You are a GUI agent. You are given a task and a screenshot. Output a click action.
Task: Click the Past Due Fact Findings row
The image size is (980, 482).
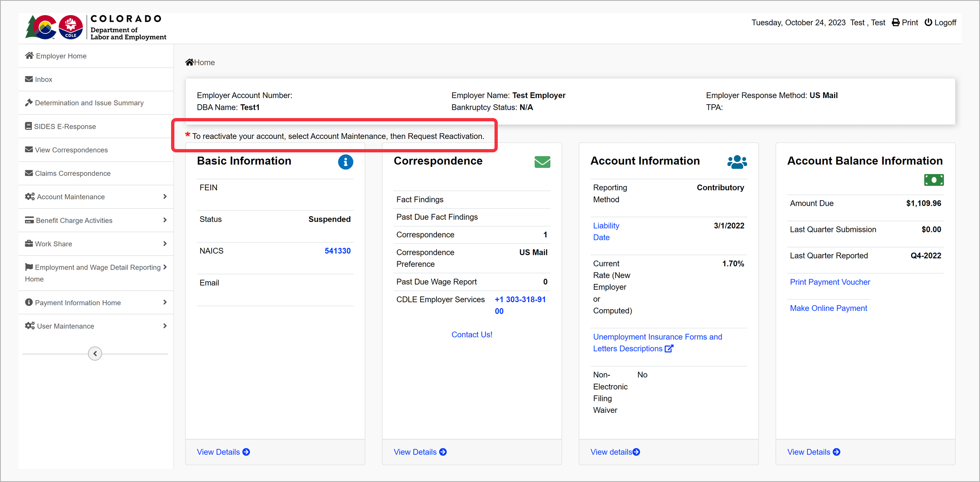click(x=472, y=217)
